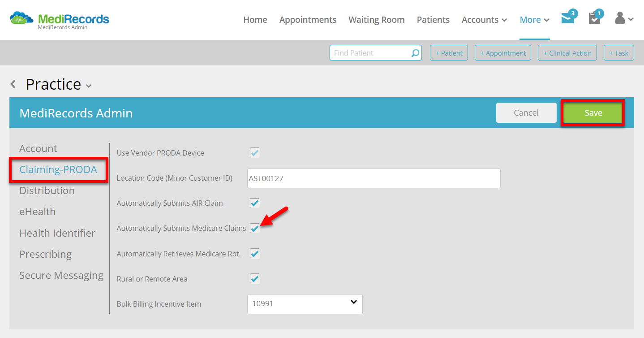
Task: Select the Claiming-PRODA tab
Action: point(58,169)
